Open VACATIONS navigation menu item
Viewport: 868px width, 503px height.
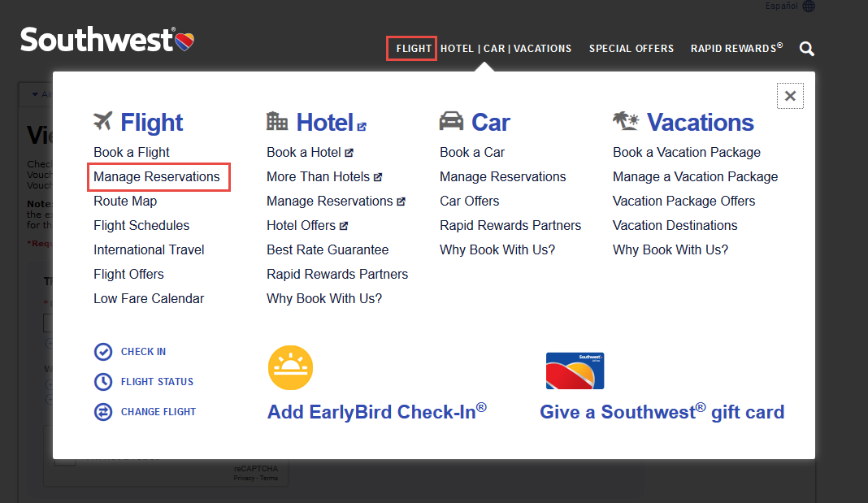pyautogui.click(x=543, y=49)
